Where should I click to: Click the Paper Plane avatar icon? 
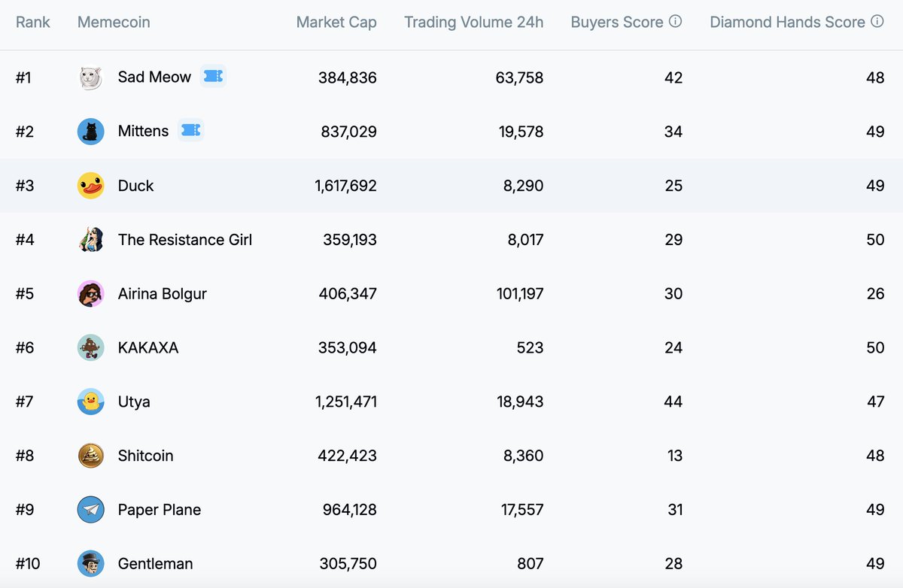[90, 511]
